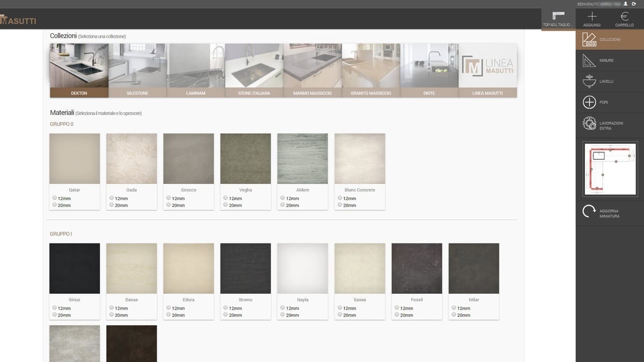Choose 12mm thickness for Sirius
Image resolution: width=644 pixels, height=362 pixels.
click(x=55, y=308)
